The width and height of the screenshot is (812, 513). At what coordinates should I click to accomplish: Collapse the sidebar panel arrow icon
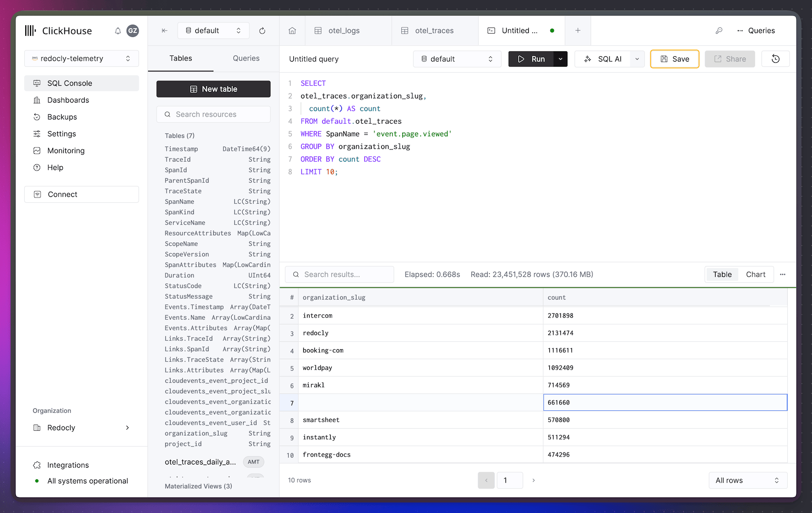165,31
